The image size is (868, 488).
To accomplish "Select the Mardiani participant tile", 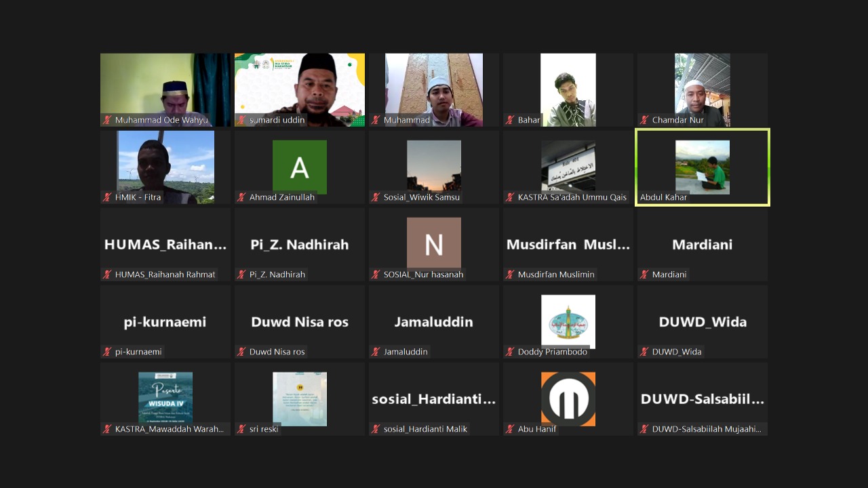I will [x=702, y=244].
